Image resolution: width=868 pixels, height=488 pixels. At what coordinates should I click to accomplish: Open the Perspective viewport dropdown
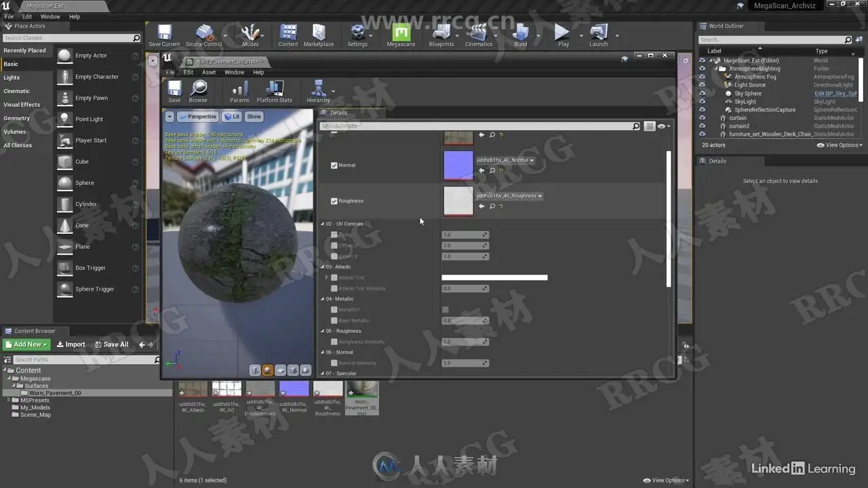pos(197,117)
